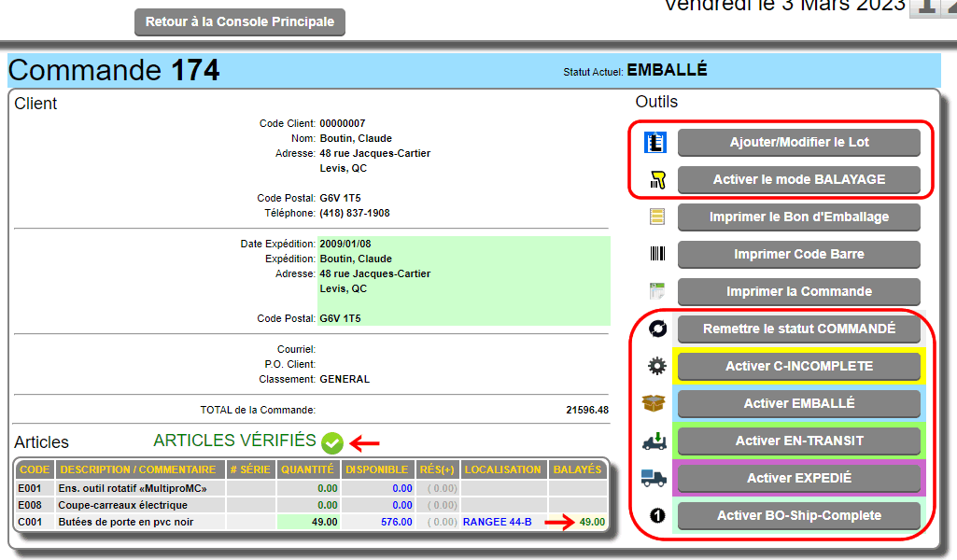Select article code E001
The width and height of the screenshot is (957, 560).
tap(30, 489)
